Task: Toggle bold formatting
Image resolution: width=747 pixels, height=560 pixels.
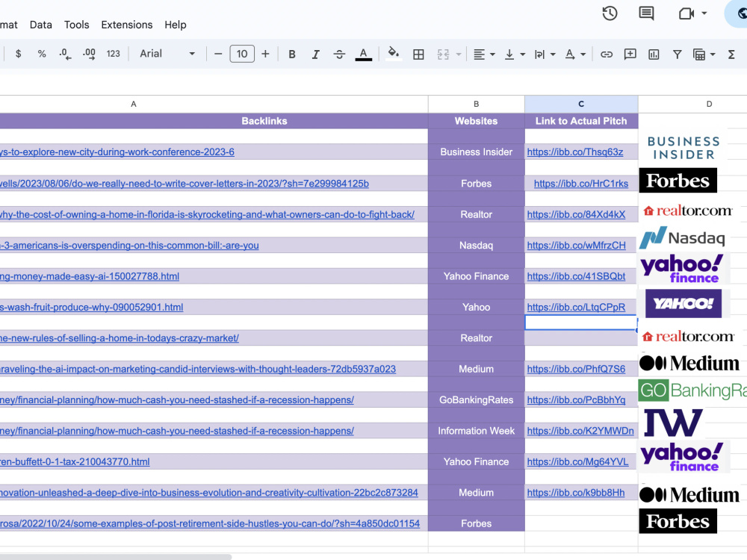Action: point(292,54)
